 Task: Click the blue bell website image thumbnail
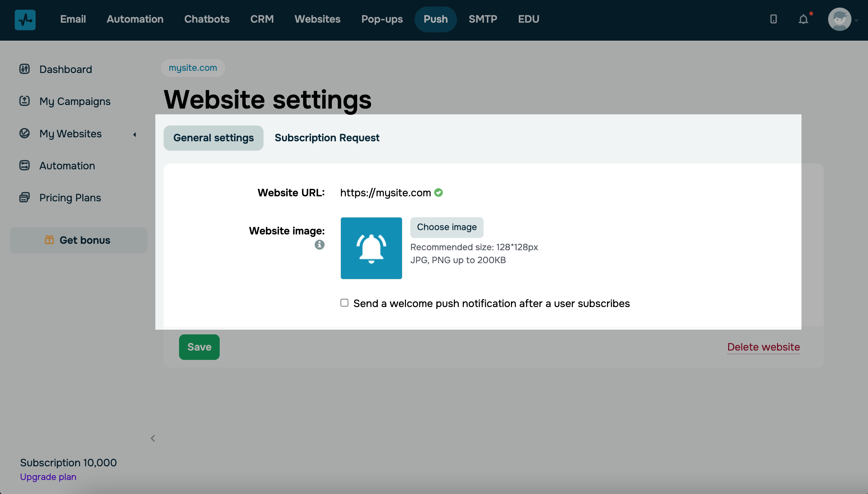pyautogui.click(x=371, y=248)
